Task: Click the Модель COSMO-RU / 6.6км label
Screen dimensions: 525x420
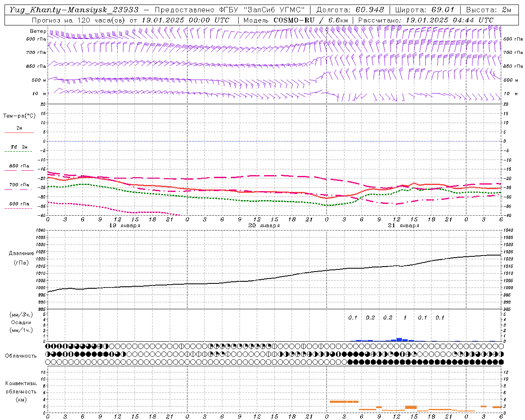Action: pyautogui.click(x=296, y=20)
